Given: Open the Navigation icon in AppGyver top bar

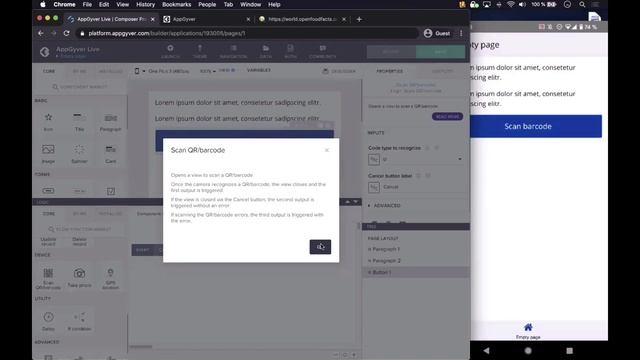Looking at the screenshot, I should click(233, 52).
